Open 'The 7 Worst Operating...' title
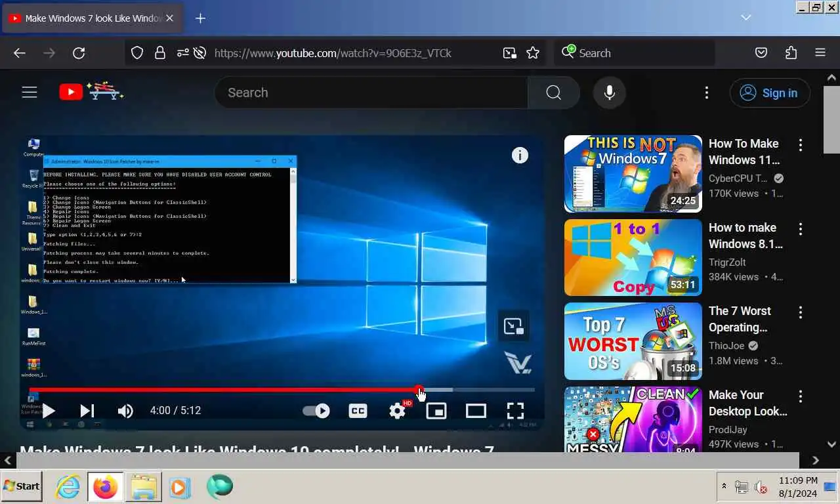The width and height of the screenshot is (840, 504). tap(740, 319)
